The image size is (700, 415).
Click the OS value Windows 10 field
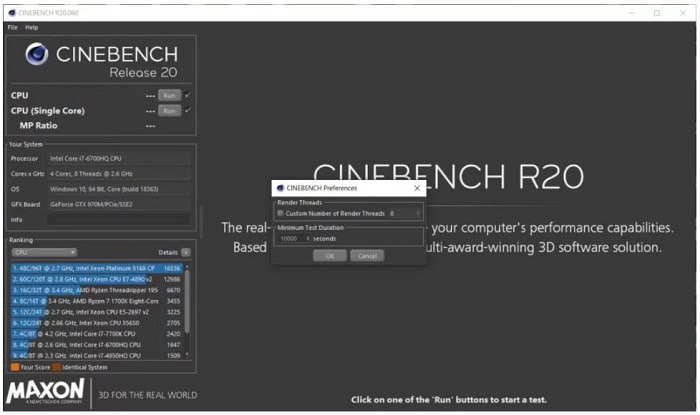tap(119, 189)
